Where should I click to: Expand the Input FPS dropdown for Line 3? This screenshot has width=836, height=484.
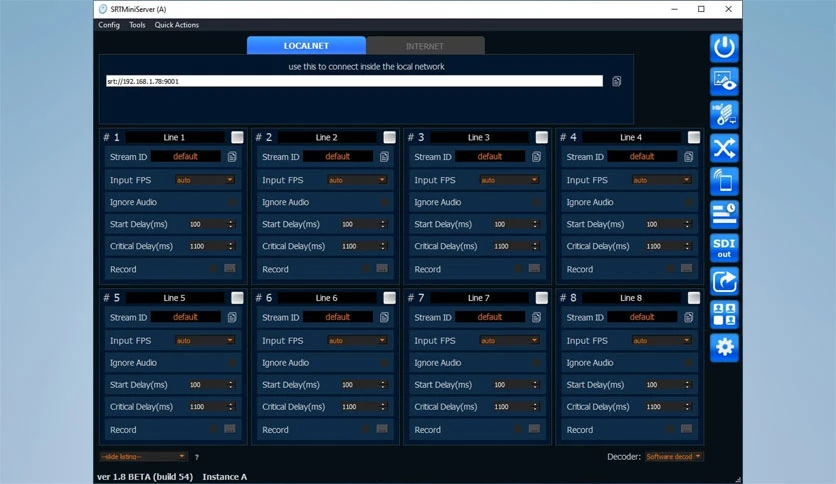(x=509, y=180)
